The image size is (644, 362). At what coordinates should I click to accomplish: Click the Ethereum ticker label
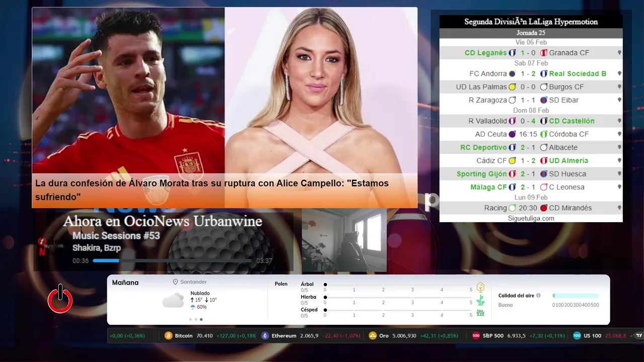point(284,336)
